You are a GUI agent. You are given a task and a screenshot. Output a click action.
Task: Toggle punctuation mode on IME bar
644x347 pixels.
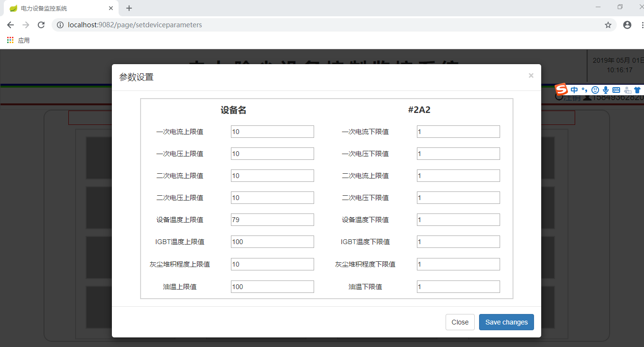coord(584,90)
